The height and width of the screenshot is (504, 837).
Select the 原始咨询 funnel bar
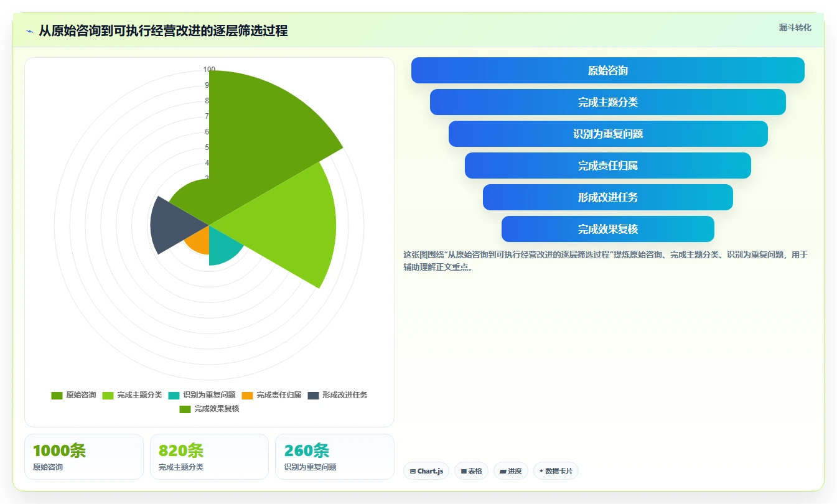pyautogui.click(x=608, y=70)
